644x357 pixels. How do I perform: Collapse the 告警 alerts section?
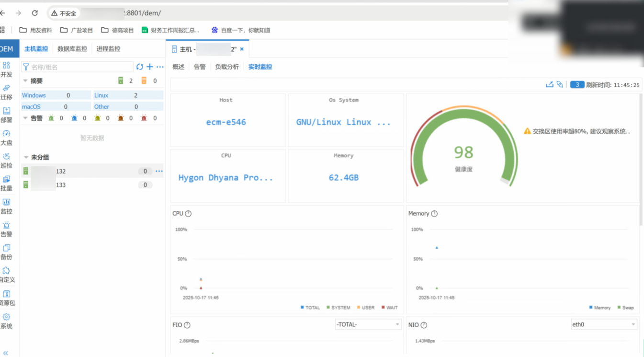(26, 118)
